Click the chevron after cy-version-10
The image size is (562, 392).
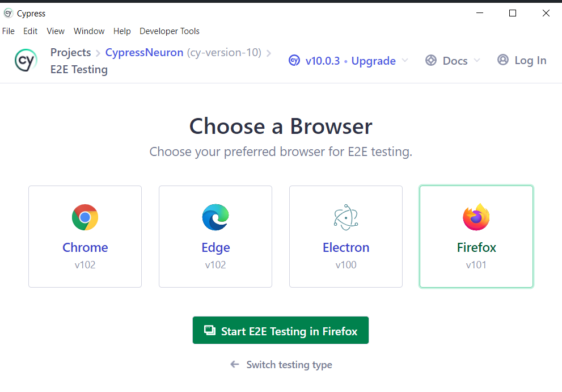coord(269,52)
